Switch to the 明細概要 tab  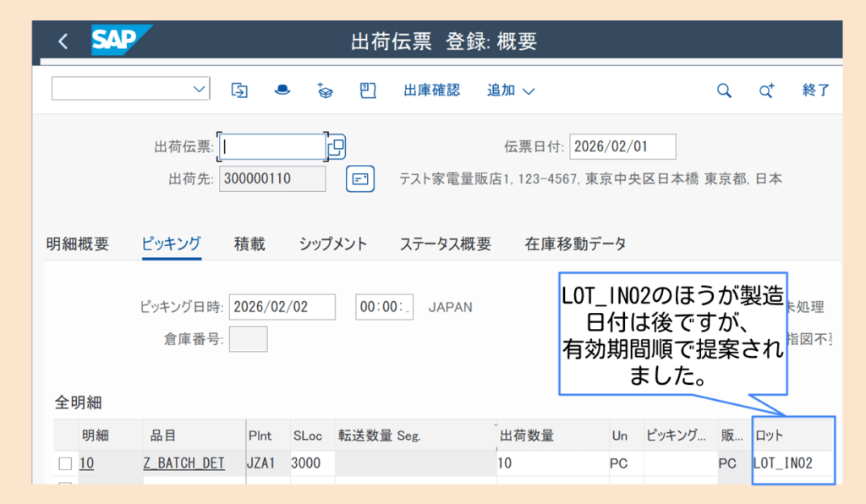pos(77,244)
